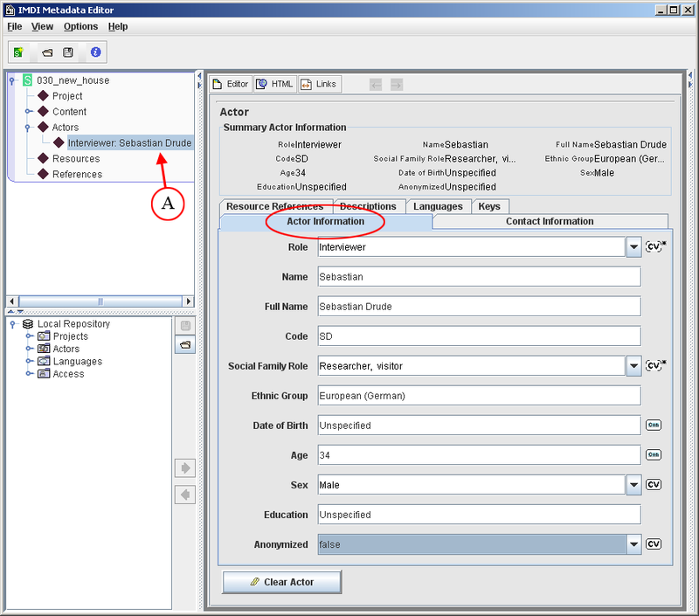Open the Sex dropdown arrow
Image resolution: width=699 pixels, height=616 pixels.
pos(633,485)
